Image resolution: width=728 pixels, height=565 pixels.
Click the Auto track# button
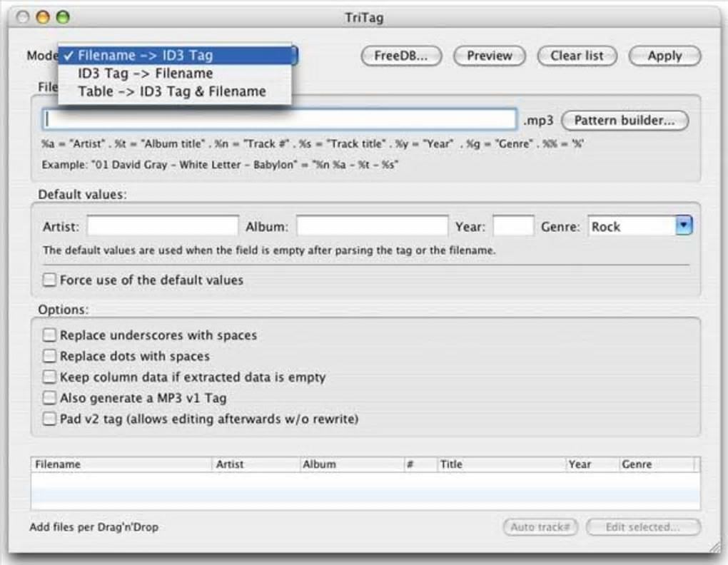point(540,527)
